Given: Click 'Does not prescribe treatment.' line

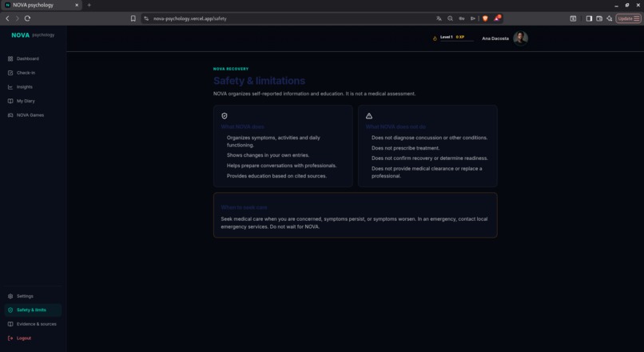Looking at the screenshot, I should pyautogui.click(x=405, y=148).
